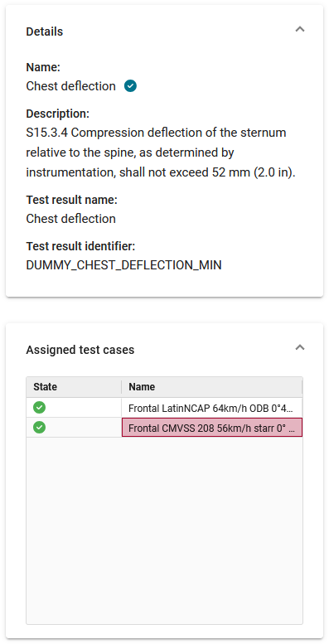This screenshot has width=329, height=644.
Task: Click green state icon for Frontal LatinNCAP row
Action: click(40, 408)
